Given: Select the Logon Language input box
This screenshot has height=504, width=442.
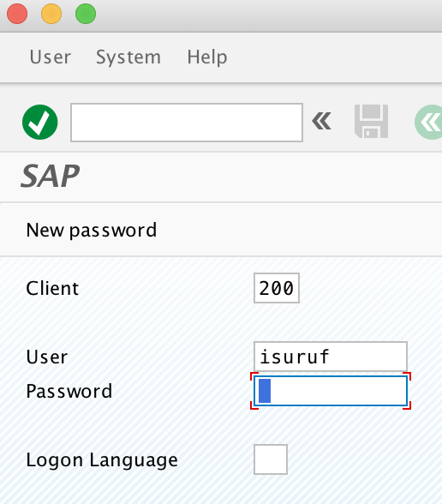Looking at the screenshot, I should [x=271, y=459].
